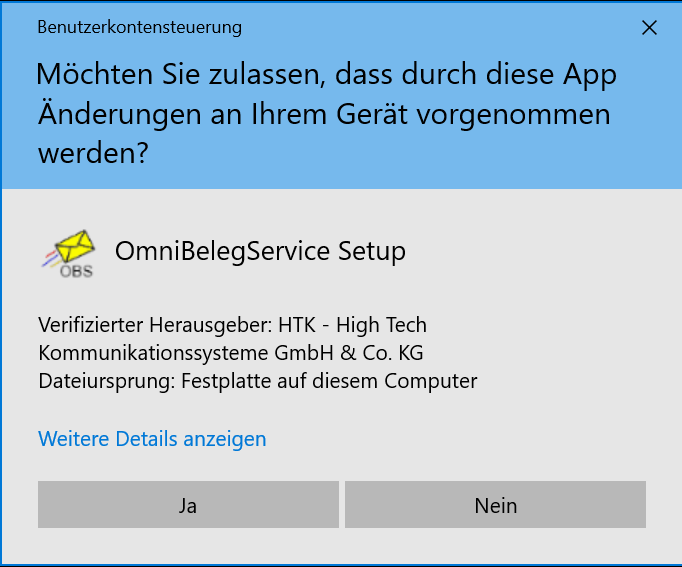Select the OmniBelegService Setup program name
The image size is (682, 567).
(x=260, y=251)
